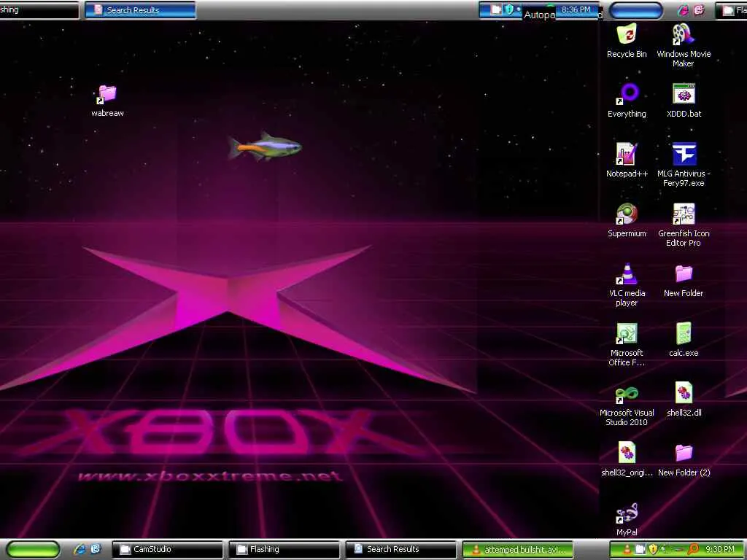Select the shell32_origi... file icon

coord(627,459)
